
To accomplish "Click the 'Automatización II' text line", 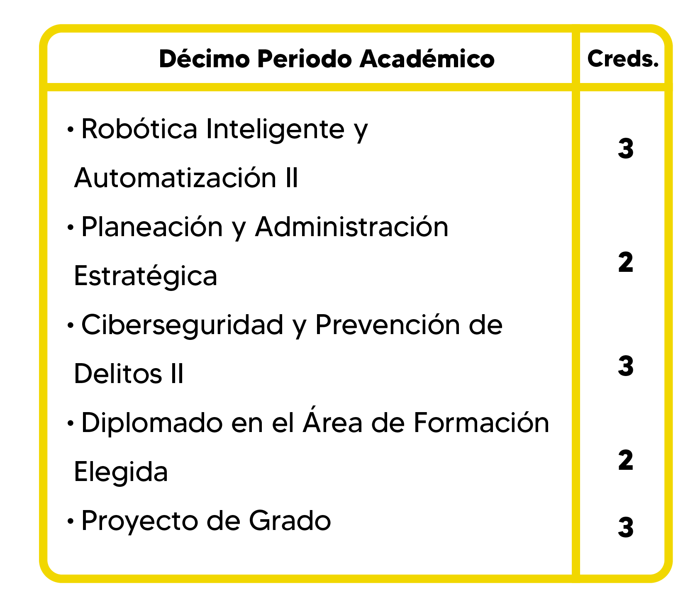I will tap(186, 178).
